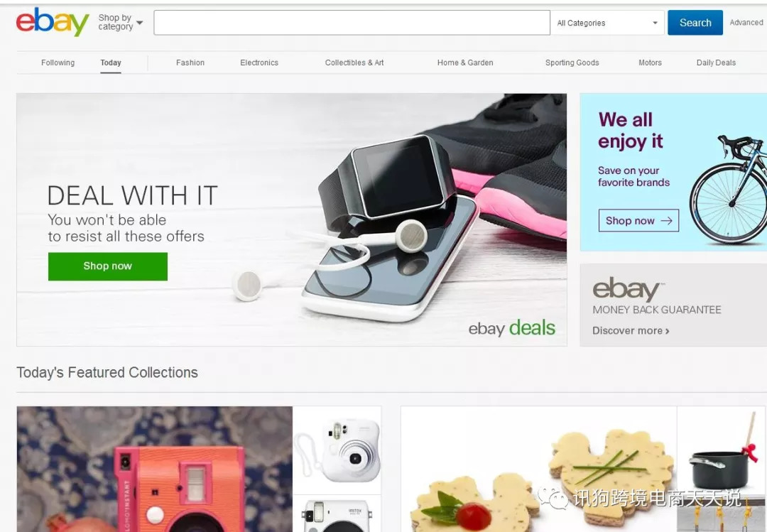
Task: Click the eBay logo in the header
Action: click(x=53, y=21)
